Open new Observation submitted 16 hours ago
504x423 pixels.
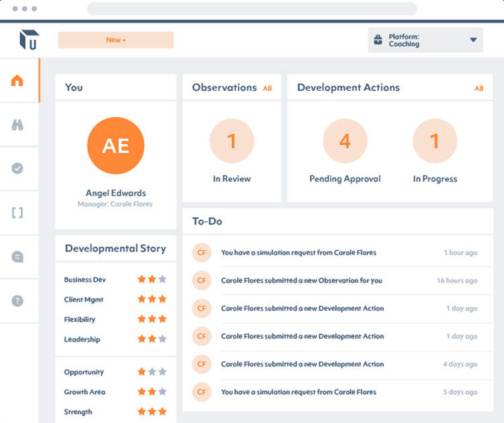click(x=301, y=280)
